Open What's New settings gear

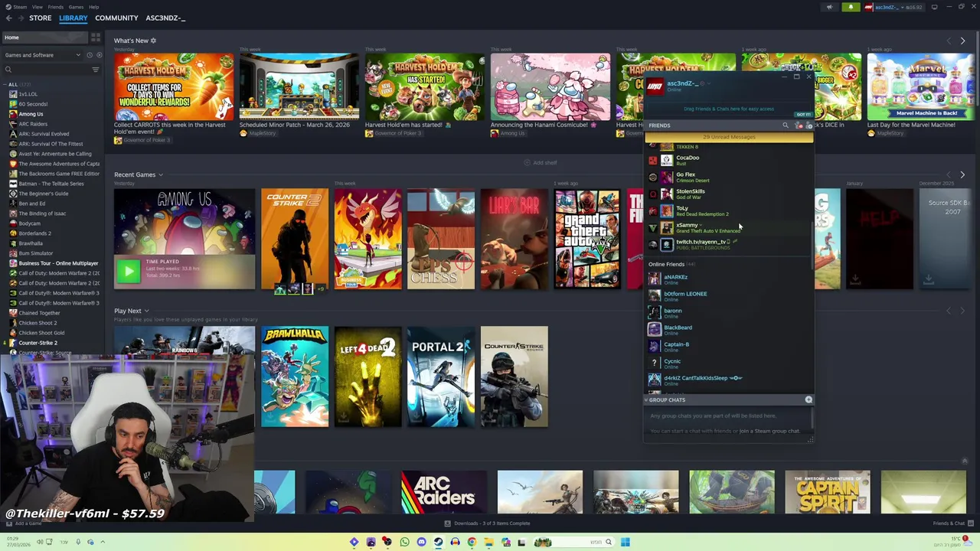pyautogui.click(x=153, y=41)
